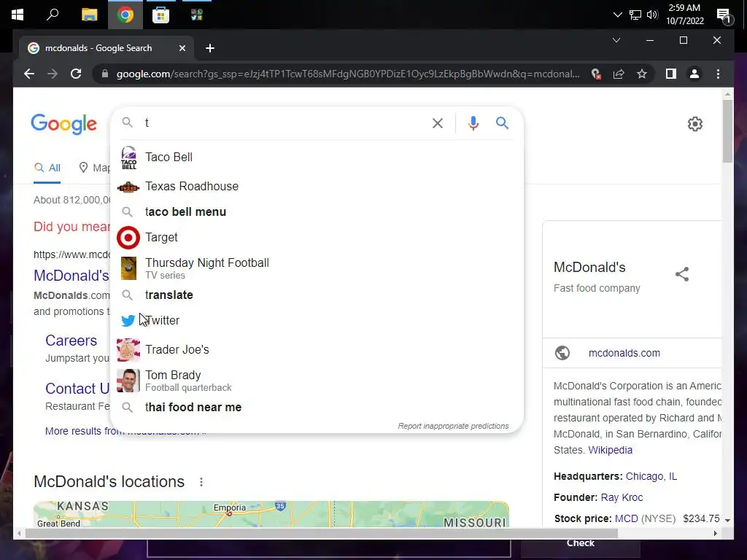Viewport: 747px width, 560px height.
Task: Open the Contact Us sitelink
Action: point(77,389)
